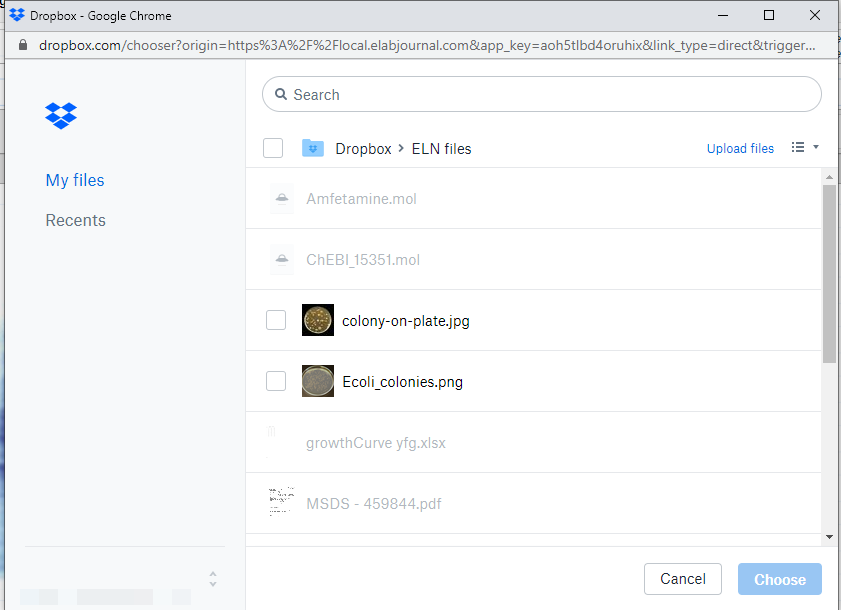841x610 pixels.
Task: Click the growthCurve yfg.xlsx file icon
Action: pyautogui.click(x=272, y=435)
